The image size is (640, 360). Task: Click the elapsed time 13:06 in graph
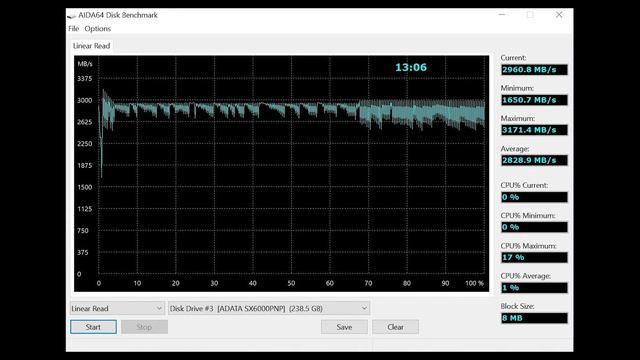[411, 67]
